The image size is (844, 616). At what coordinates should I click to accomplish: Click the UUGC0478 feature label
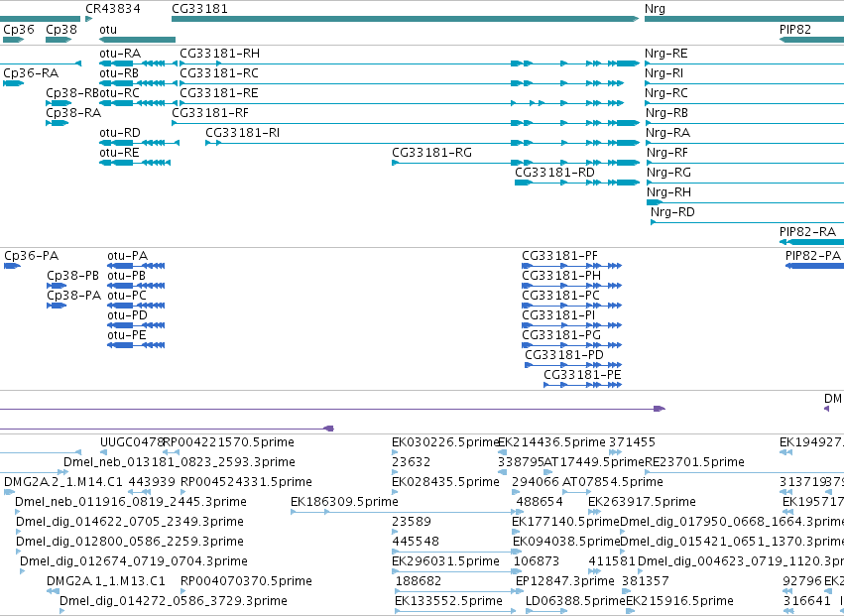click(x=132, y=442)
